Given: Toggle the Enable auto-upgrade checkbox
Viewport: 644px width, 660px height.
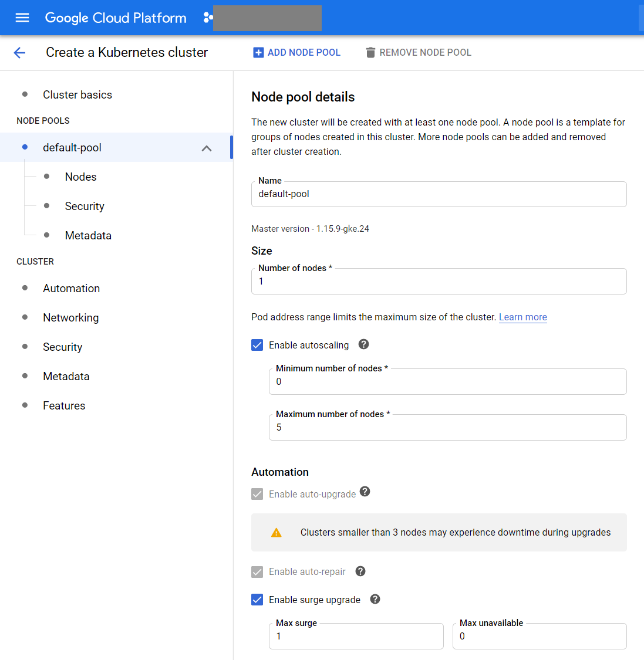Looking at the screenshot, I should tap(257, 494).
